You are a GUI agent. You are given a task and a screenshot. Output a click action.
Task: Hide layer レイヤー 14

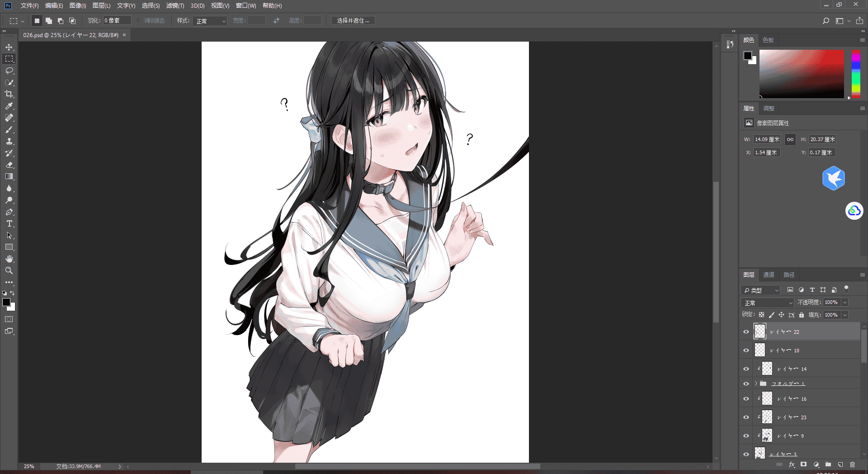click(746, 369)
